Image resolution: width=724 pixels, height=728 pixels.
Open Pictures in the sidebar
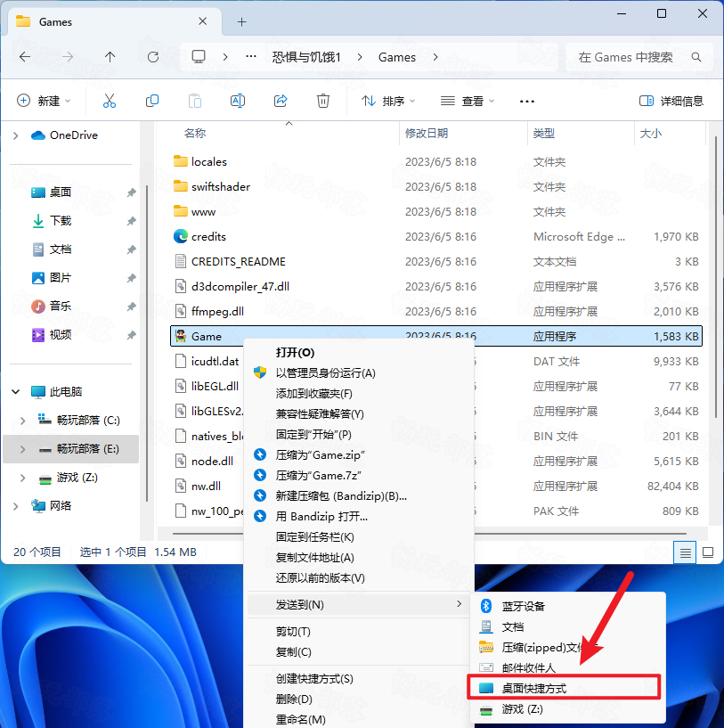[61, 278]
